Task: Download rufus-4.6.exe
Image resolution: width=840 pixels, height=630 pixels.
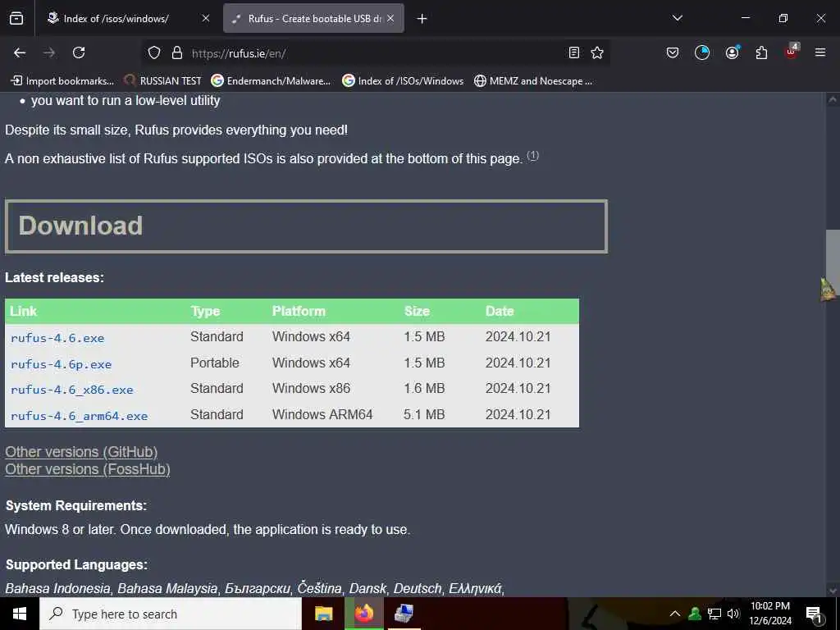Action: click(x=57, y=338)
